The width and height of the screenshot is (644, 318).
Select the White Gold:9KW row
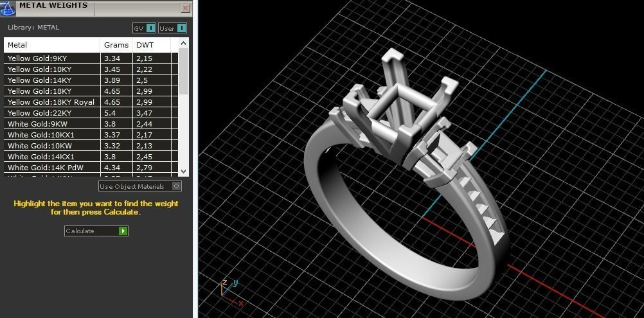[91, 124]
